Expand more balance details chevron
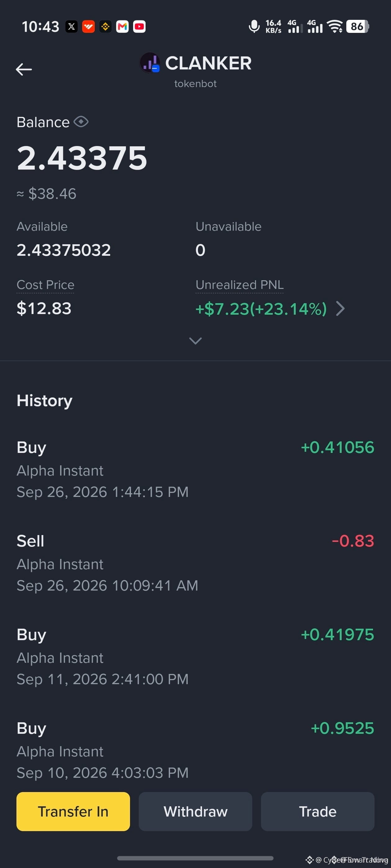This screenshot has width=391, height=868. pos(196,341)
